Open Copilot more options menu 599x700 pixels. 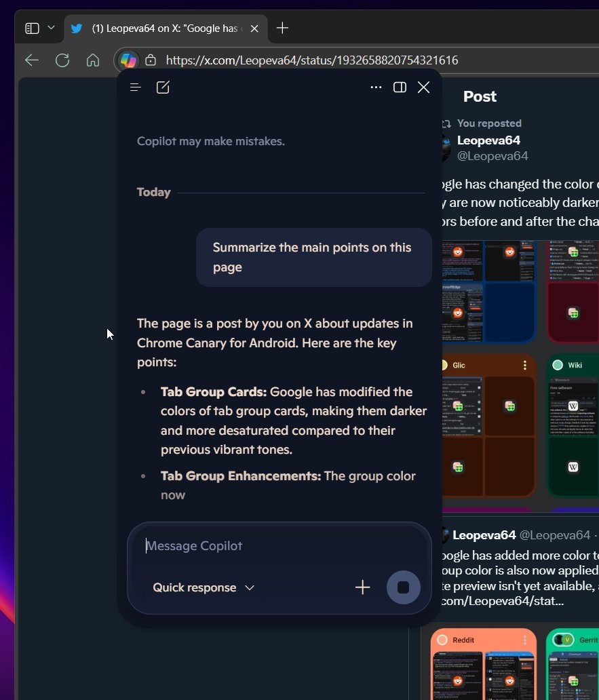pos(376,87)
